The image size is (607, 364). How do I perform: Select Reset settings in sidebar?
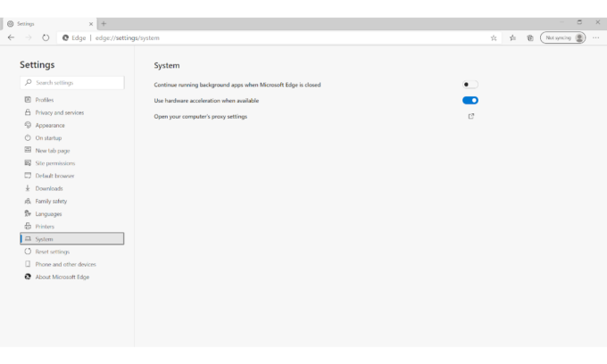click(53, 252)
